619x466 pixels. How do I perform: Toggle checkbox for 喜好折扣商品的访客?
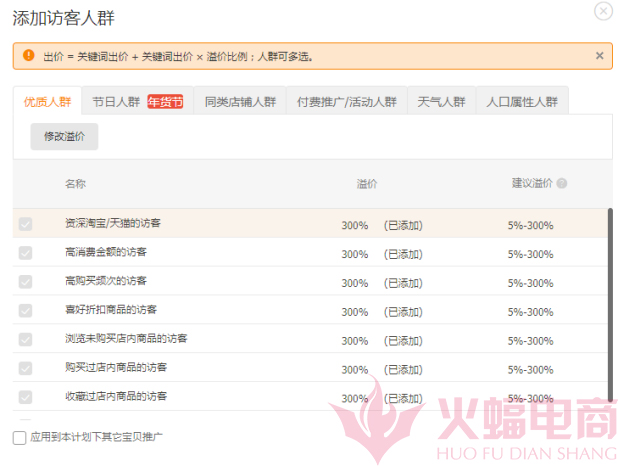click(25, 311)
